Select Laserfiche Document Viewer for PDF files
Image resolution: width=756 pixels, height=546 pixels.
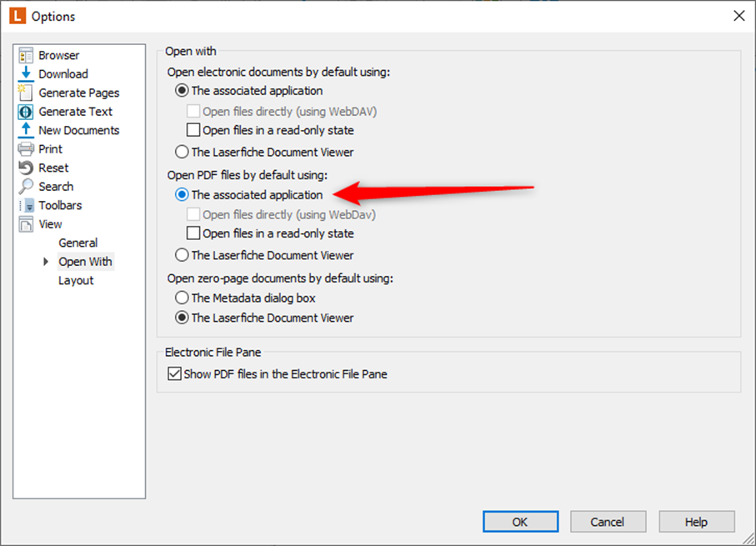click(182, 255)
